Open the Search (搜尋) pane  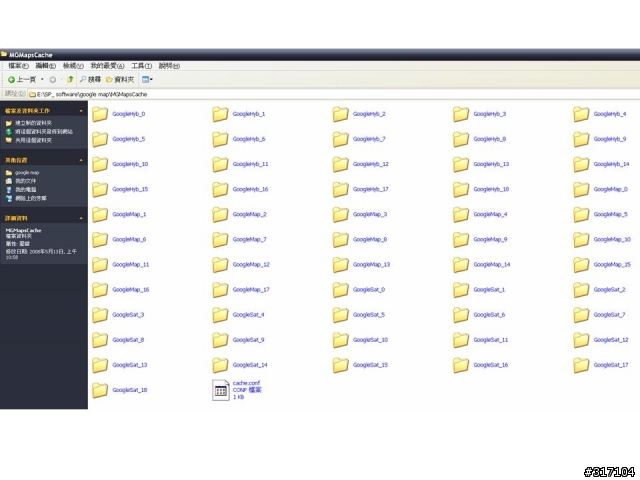click(90, 80)
